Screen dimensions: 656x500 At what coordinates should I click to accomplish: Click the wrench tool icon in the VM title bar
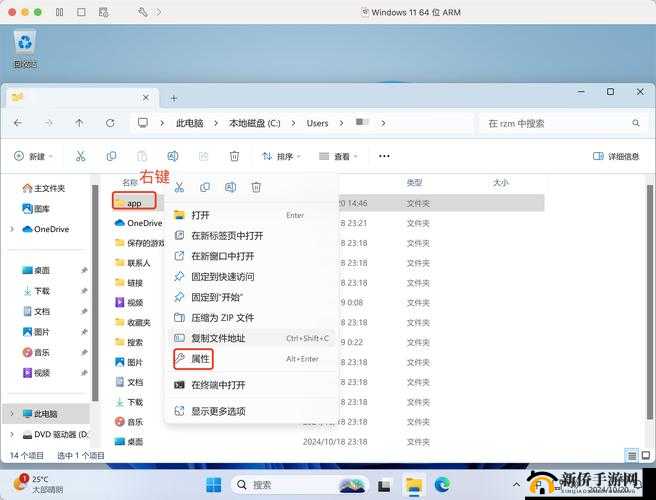click(x=142, y=12)
